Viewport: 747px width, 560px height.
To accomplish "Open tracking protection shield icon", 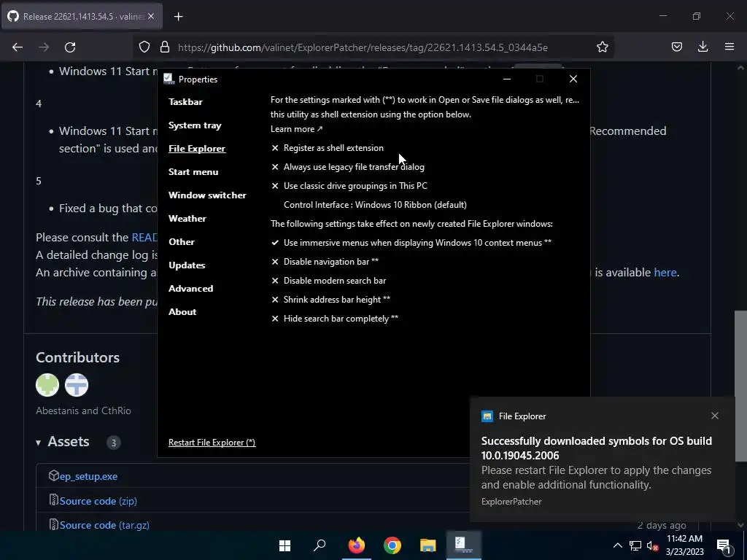I will (144, 47).
